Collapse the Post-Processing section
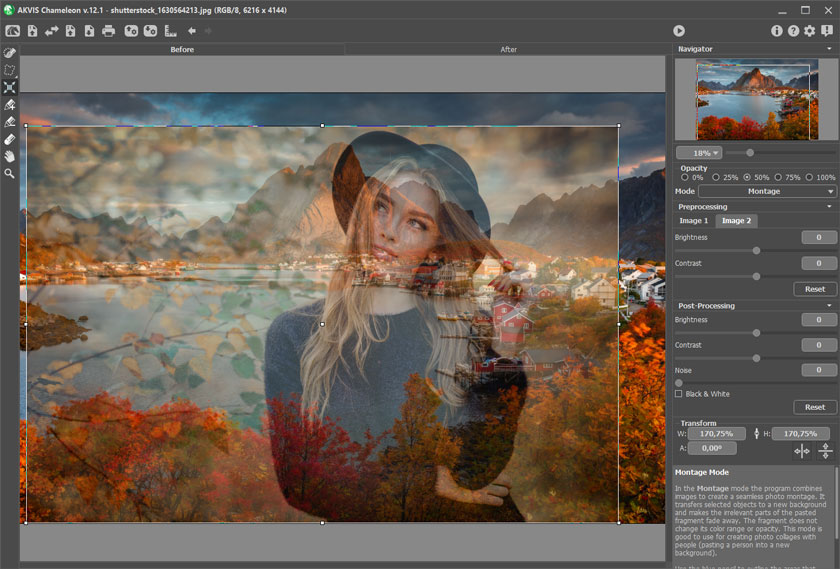840x569 pixels. pyautogui.click(x=829, y=306)
